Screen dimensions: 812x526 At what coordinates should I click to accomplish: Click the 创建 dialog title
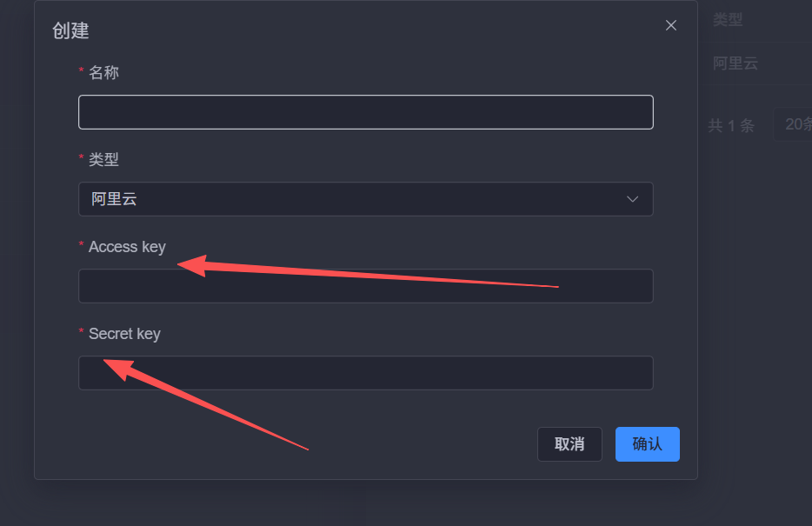70,30
